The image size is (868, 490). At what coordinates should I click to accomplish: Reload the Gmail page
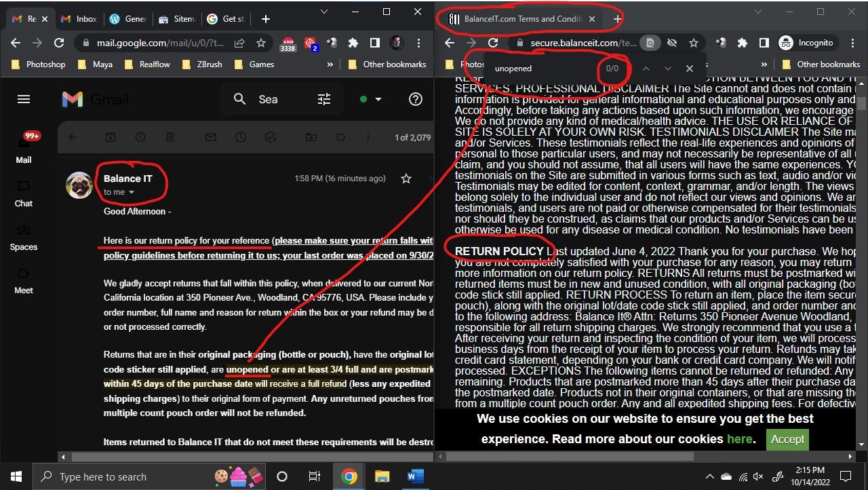(59, 43)
